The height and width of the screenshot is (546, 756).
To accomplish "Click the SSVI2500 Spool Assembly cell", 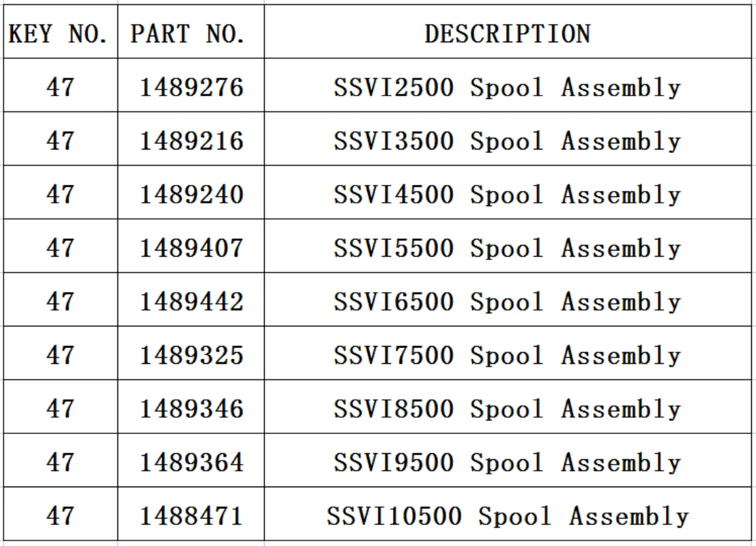I will point(507,88).
